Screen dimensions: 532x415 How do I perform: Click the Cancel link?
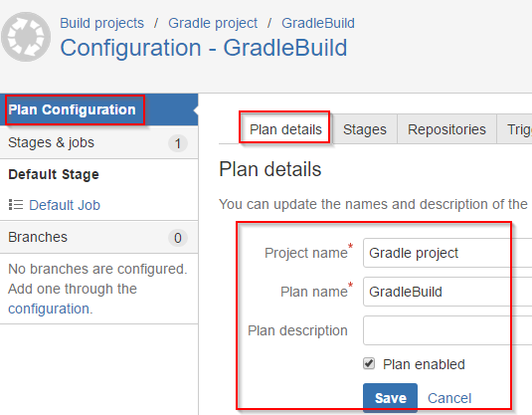click(449, 398)
